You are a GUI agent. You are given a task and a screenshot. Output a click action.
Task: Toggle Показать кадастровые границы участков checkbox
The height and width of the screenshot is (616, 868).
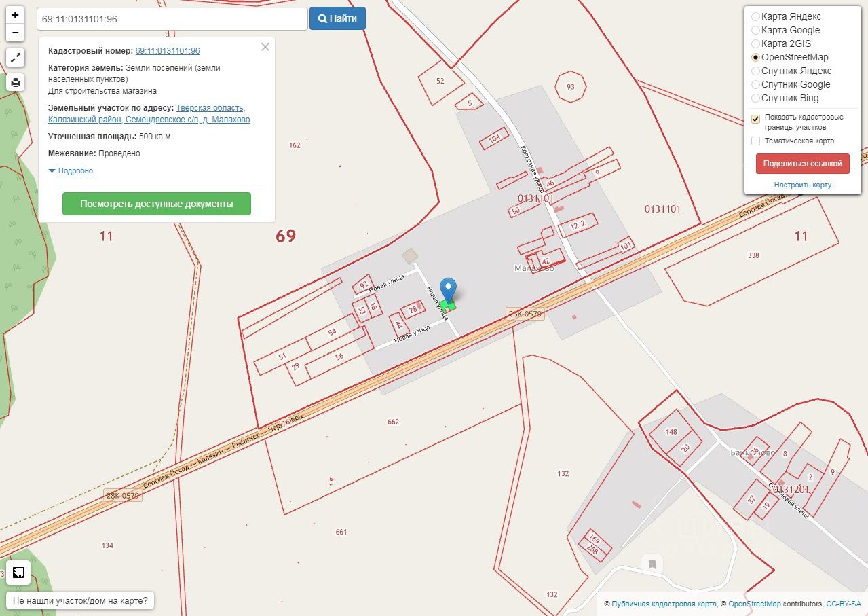click(755, 119)
